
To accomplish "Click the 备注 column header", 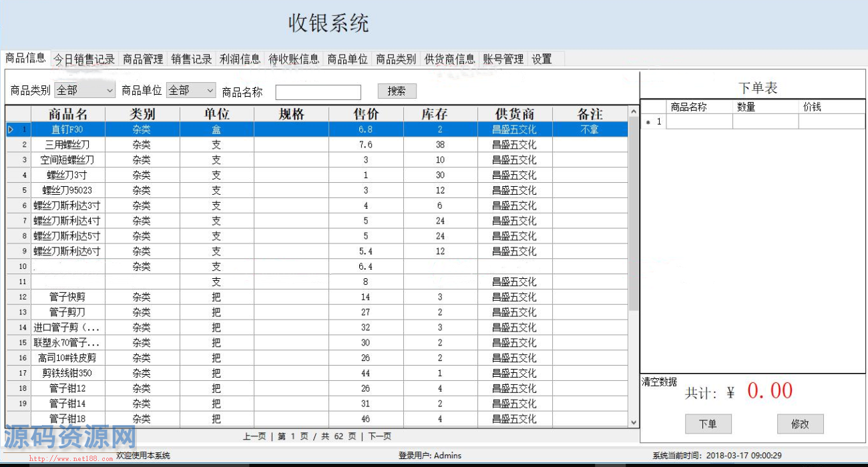I will (590, 114).
